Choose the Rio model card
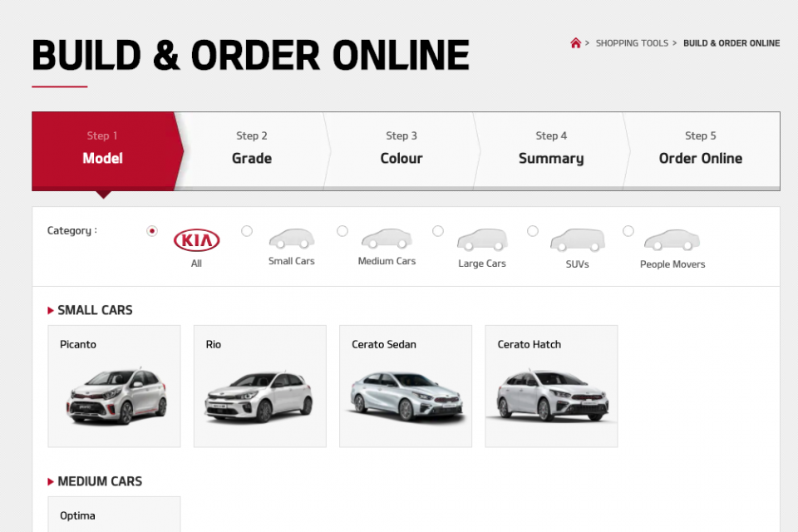 [x=260, y=387]
